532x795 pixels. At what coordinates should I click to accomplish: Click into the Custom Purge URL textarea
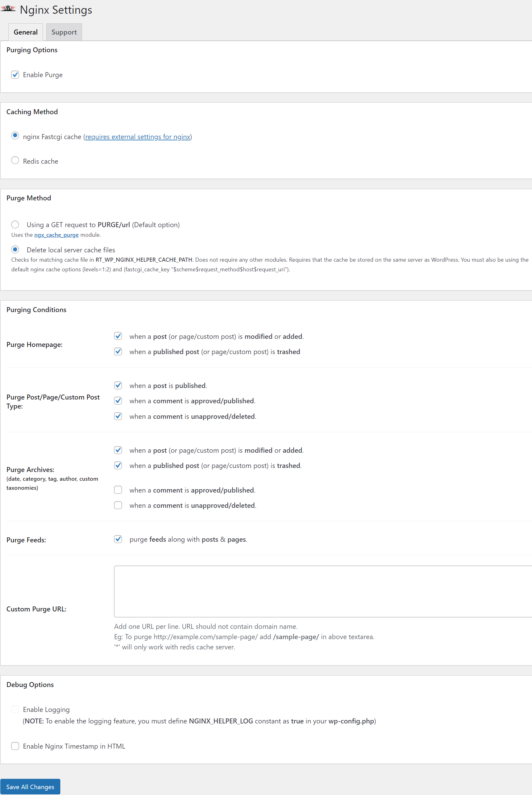[x=322, y=591]
